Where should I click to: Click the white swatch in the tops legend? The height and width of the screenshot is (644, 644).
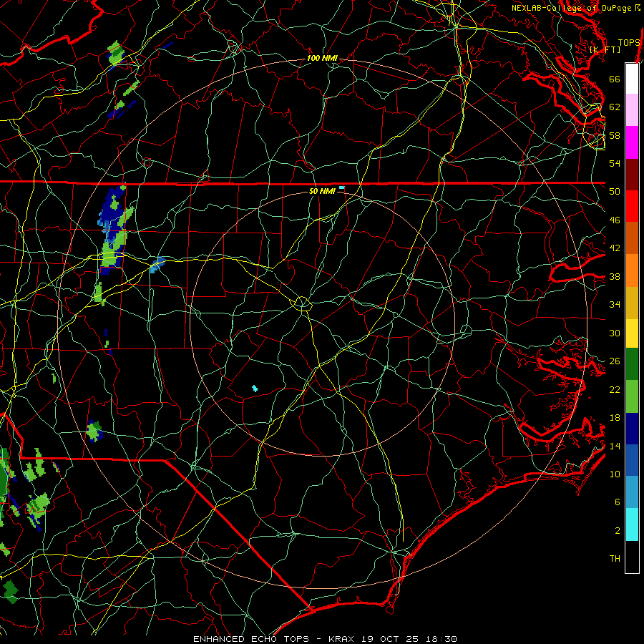[x=632, y=79]
